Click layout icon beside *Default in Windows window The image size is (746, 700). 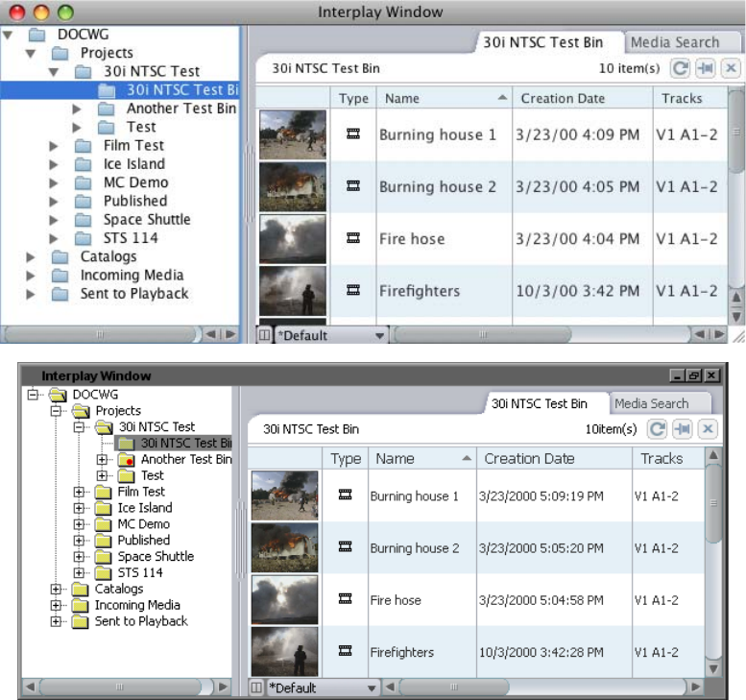coord(256,688)
